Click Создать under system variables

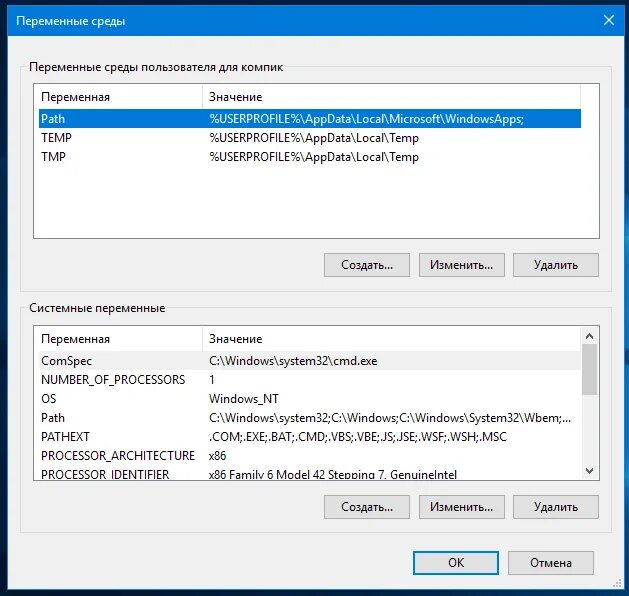367,507
